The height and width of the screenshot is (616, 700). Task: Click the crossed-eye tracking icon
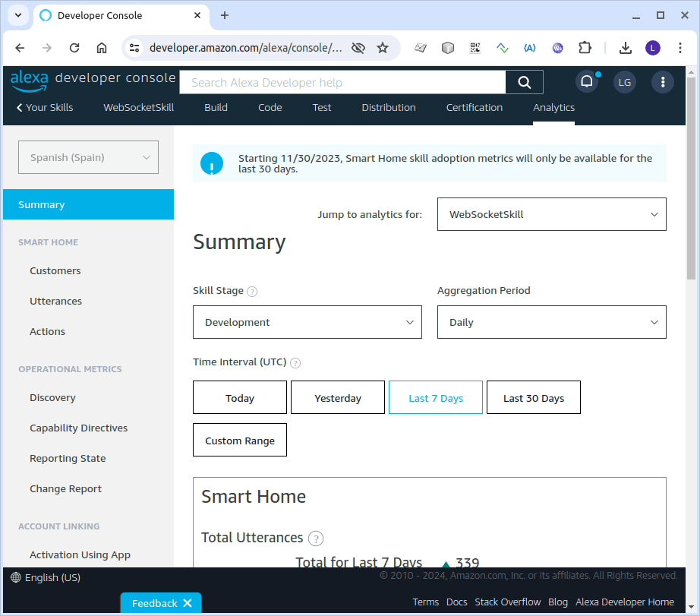click(358, 48)
